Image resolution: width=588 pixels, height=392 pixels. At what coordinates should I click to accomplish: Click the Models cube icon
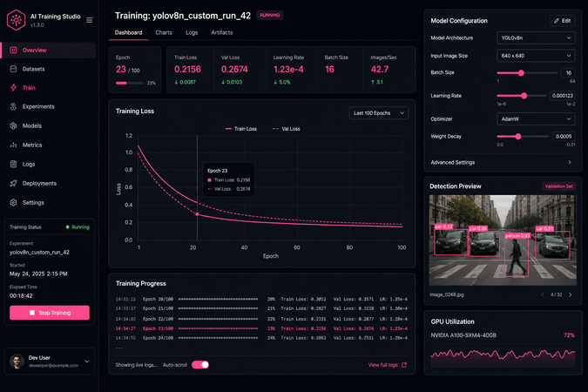coord(13,125)
